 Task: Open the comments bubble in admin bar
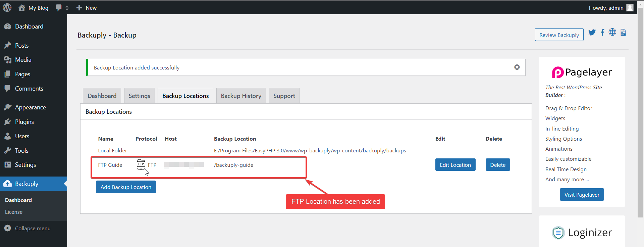click(x=59, y=8)
